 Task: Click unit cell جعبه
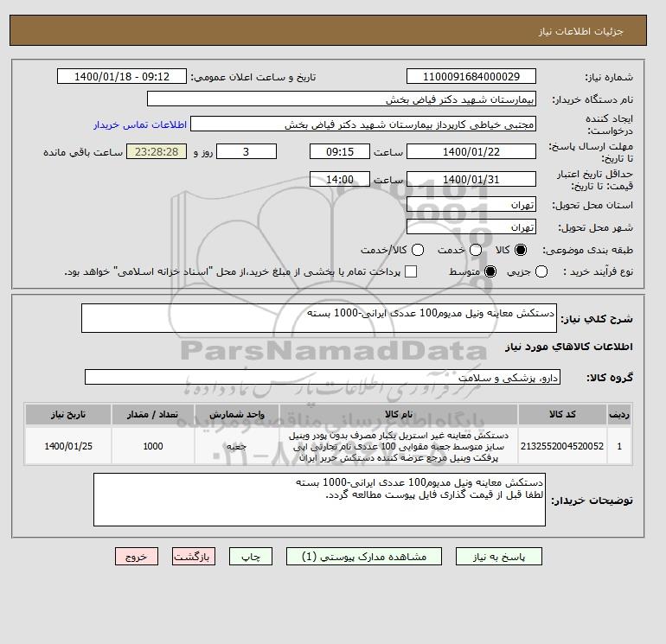237,446
